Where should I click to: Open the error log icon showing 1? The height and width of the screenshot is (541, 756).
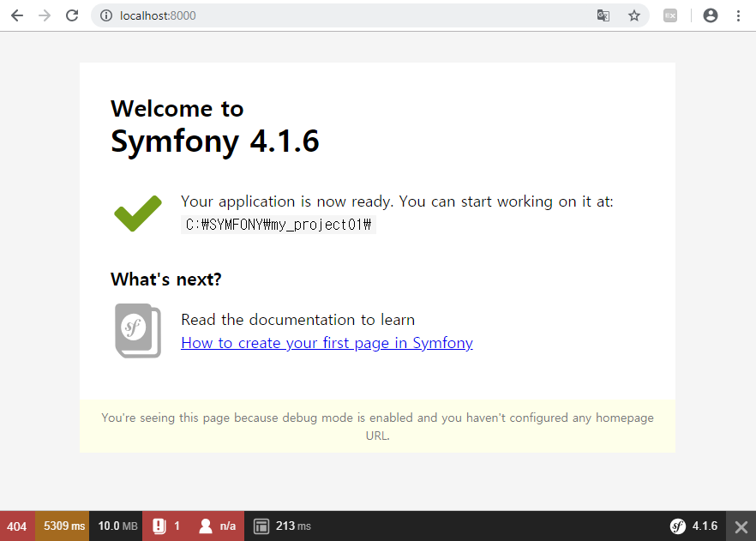(166, 526)
